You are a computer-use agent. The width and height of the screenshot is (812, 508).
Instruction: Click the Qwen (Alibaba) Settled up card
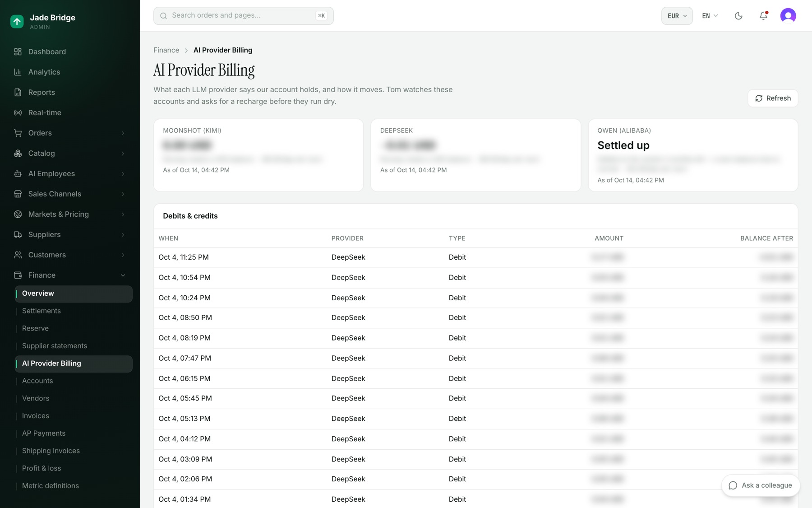pyautogui.click(x=693, y=155)
